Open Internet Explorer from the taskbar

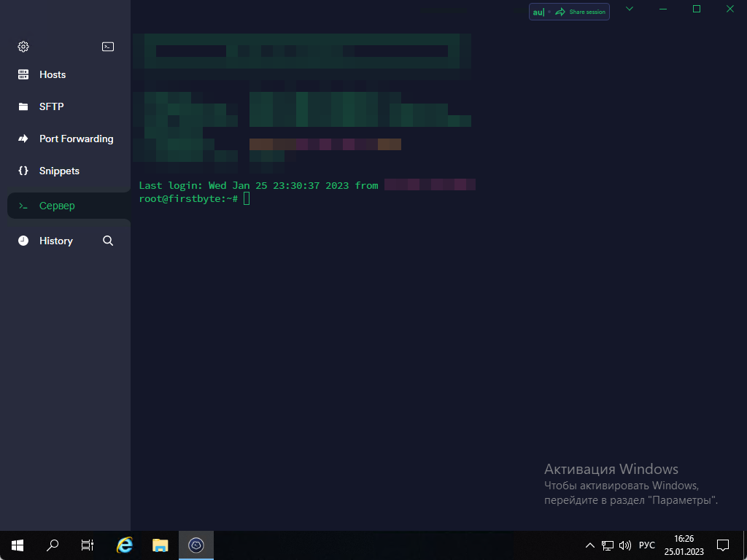point(125,545)
